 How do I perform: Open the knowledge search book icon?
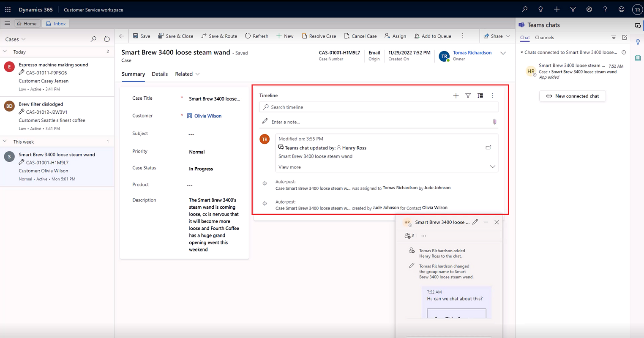pos(638,58)
